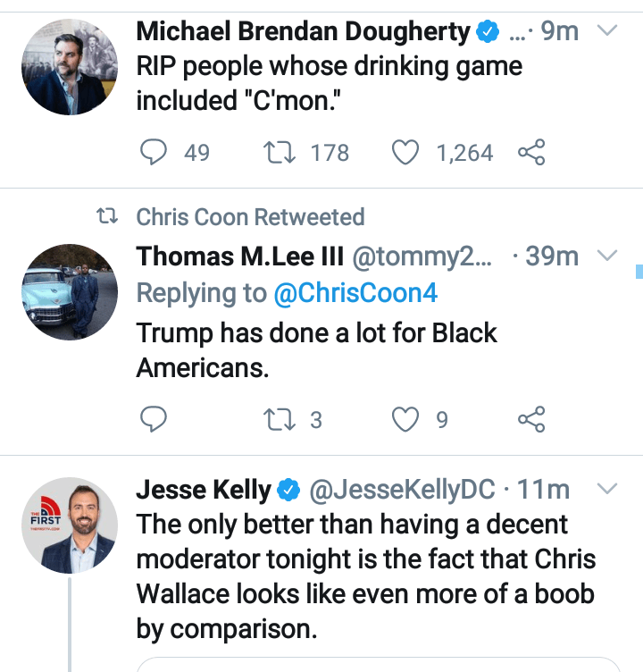Expand Thomas M.Lee III tweet menu arrow
Viewport: 643px width, 672px height.
pyautogui.click(x=607, y=256)
